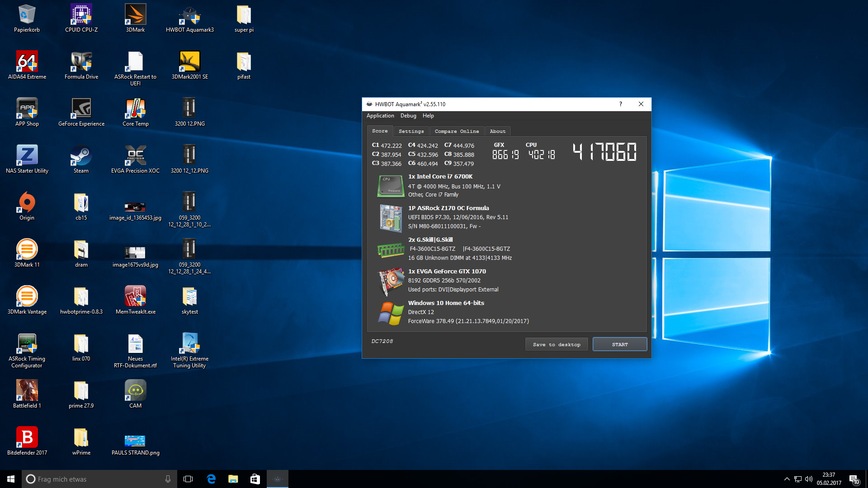Select the 3200 12.PNG file
The width and height of the screenshot is (868, 488).
tap(189, 113)
